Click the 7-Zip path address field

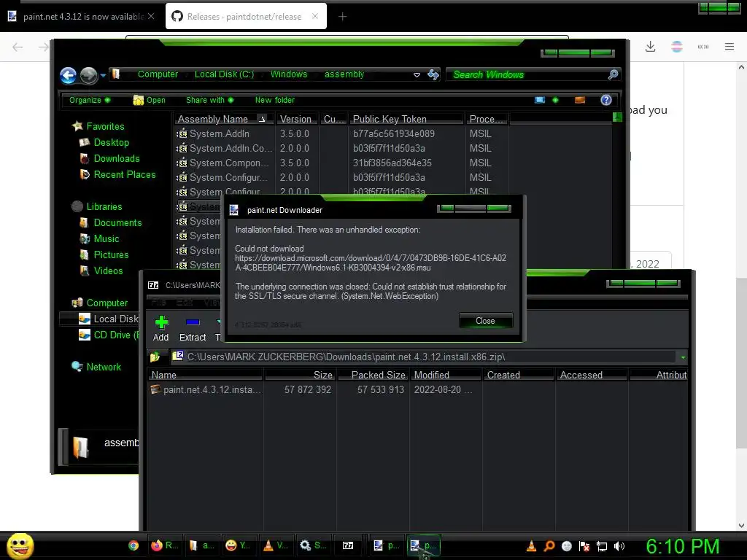pos(423,357)
